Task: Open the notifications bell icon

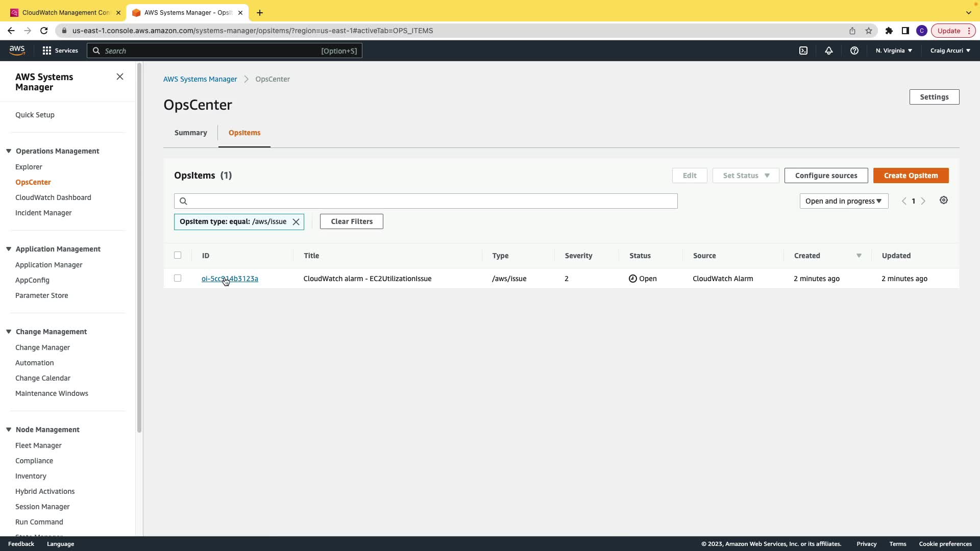Action: click(x=829, y=51)
